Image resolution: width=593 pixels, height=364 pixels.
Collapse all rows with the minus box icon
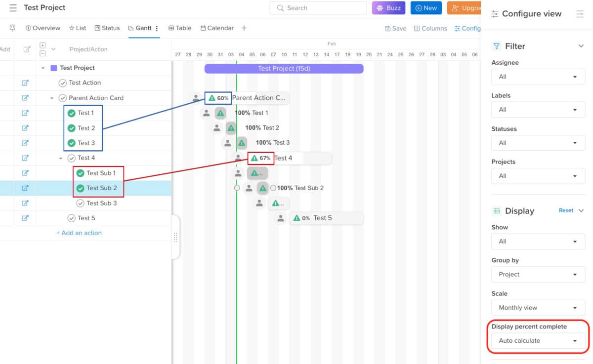click(42, 53)
